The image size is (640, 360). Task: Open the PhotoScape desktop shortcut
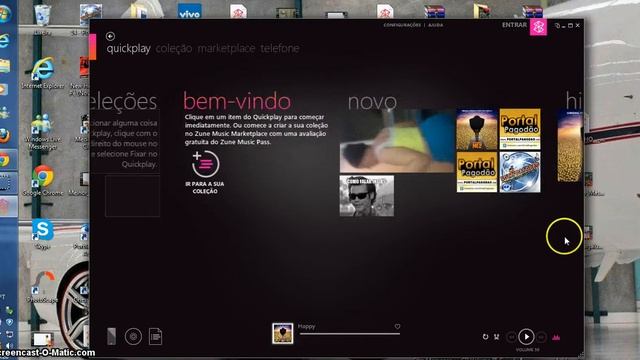tap(42, 286)
